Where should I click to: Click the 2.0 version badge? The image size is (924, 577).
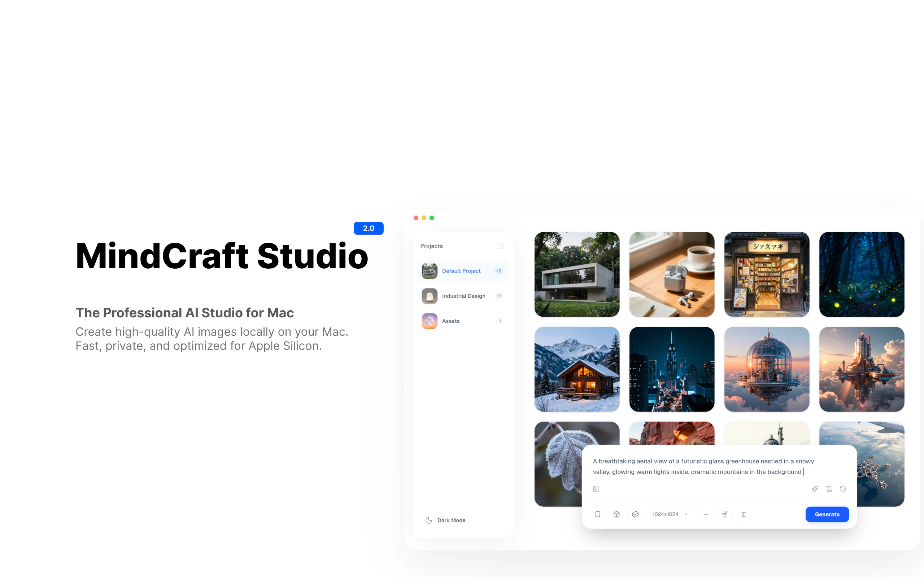(369, 228)
